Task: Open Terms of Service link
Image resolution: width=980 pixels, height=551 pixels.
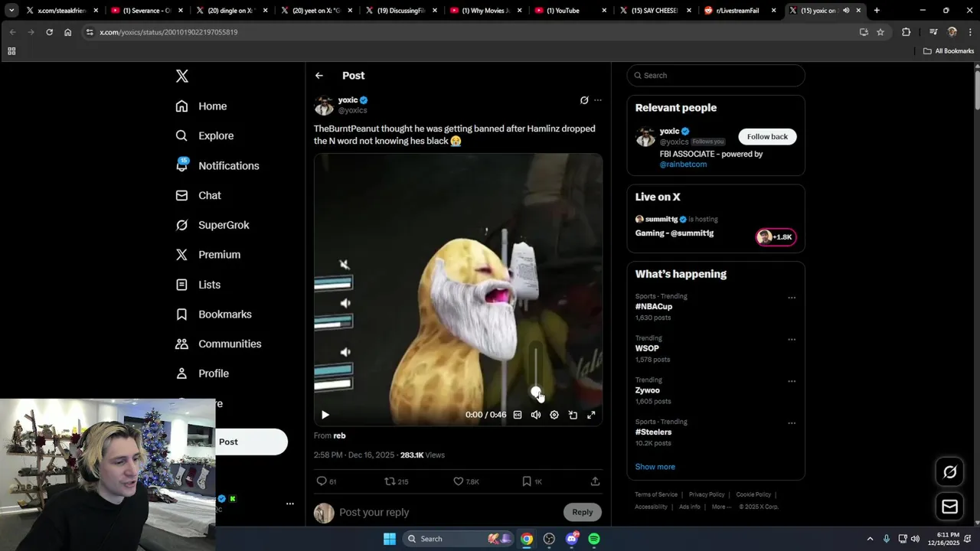Action: 656,494
